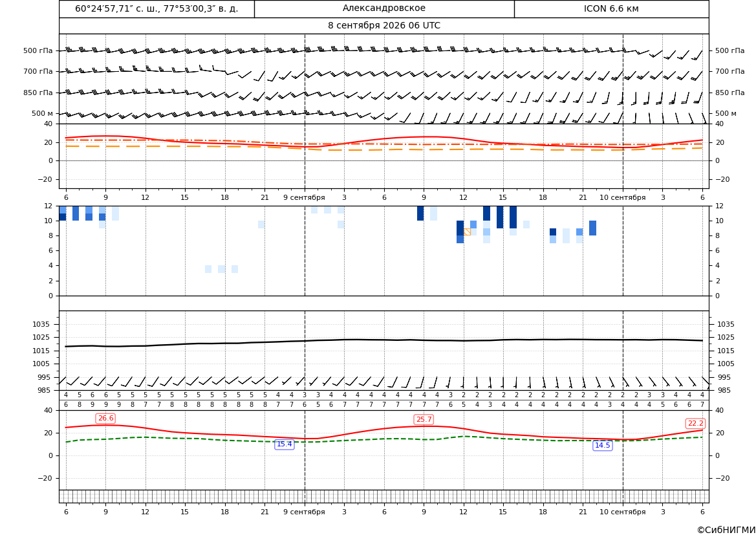The width and height of the screenshot is (756, 535).
Task: Select "9 сентября" under the top temperature chart
Action: (304, 197)
